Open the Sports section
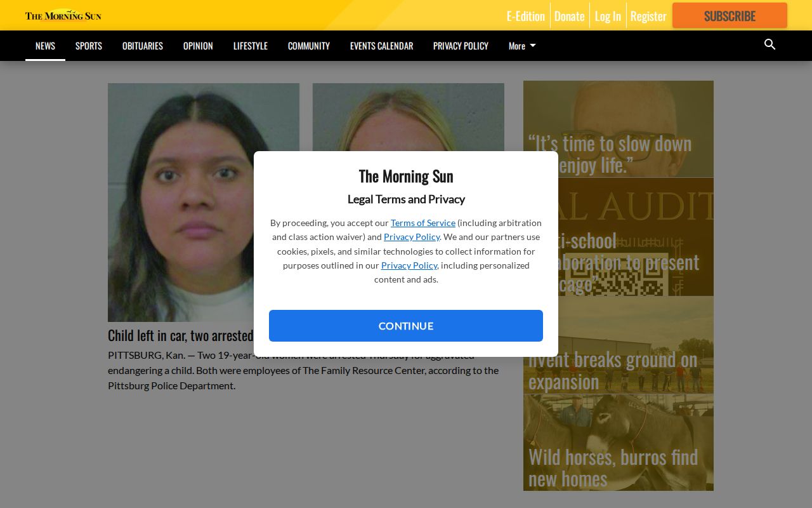 coord(89,46)
